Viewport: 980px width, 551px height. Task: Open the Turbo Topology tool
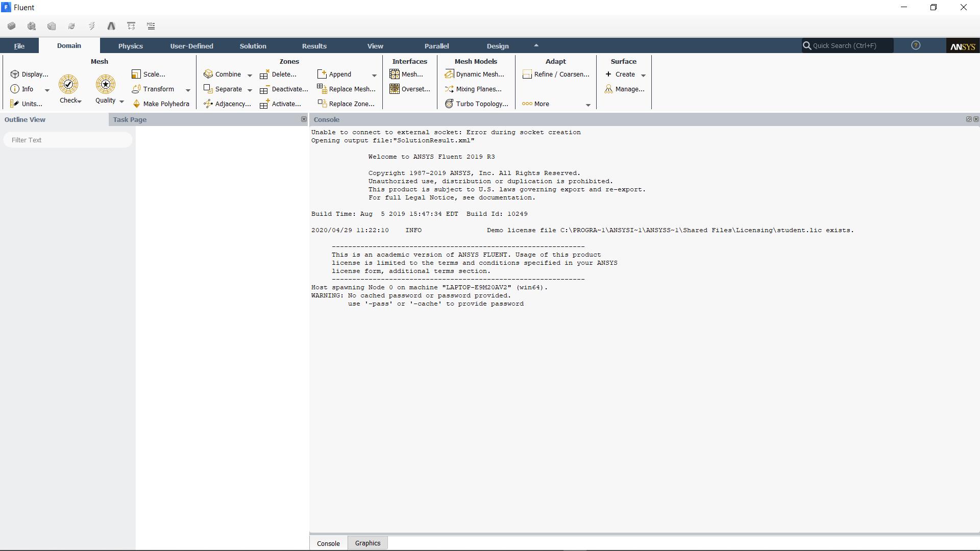click(x=477, y=104)
